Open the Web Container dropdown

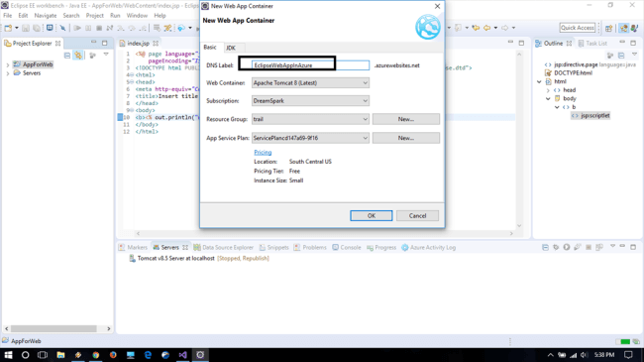click(x=310, y=82)
